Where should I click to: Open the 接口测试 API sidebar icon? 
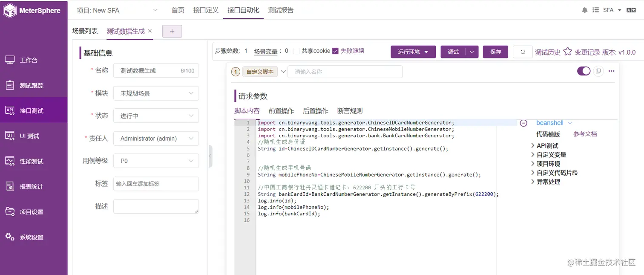coord(10,110)
